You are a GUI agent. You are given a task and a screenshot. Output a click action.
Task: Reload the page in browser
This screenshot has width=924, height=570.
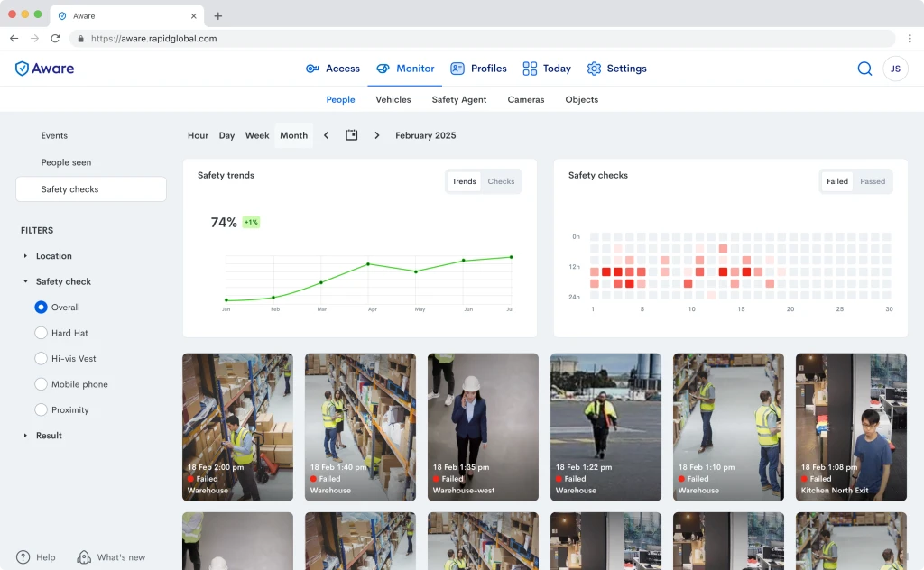[x=55, y=38]
